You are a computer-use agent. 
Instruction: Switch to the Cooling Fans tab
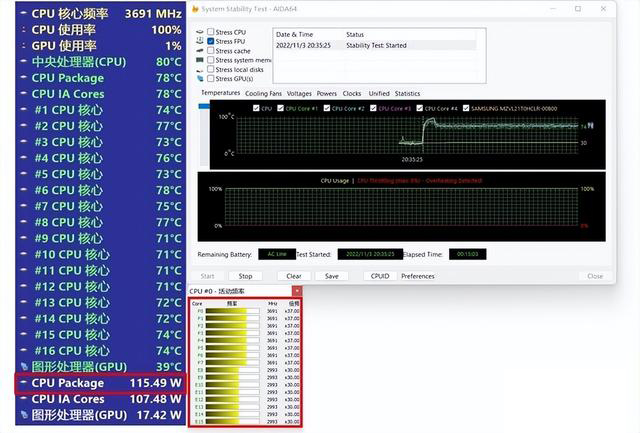[x=263, y=93]
